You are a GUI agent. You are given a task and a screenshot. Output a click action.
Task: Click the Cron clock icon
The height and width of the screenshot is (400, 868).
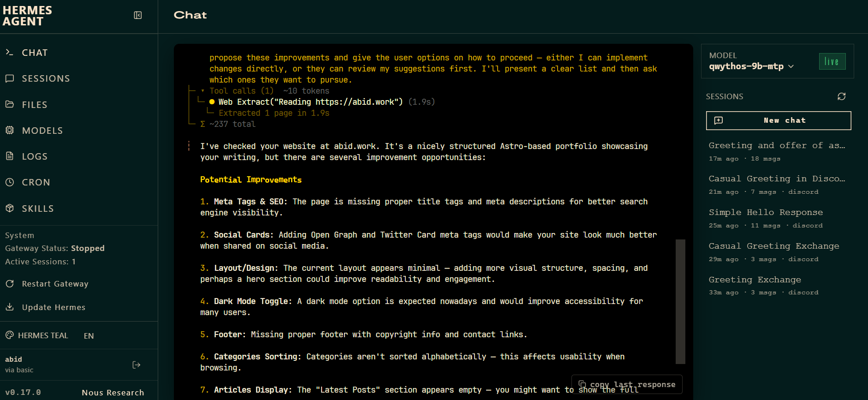click(x=9, y=182)
